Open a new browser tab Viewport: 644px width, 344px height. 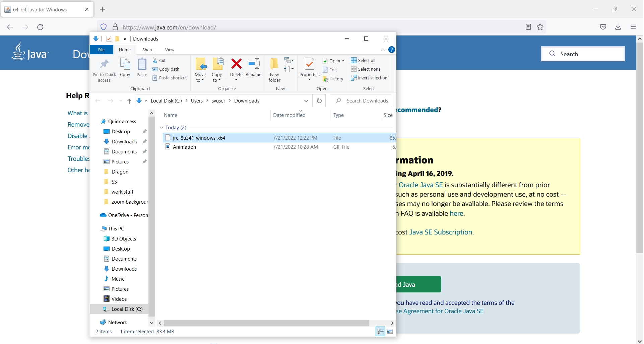[x=103, y=9]
